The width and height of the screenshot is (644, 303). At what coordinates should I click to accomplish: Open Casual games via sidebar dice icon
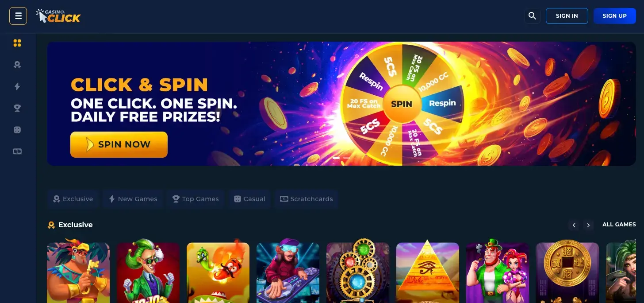coord(17,130)
